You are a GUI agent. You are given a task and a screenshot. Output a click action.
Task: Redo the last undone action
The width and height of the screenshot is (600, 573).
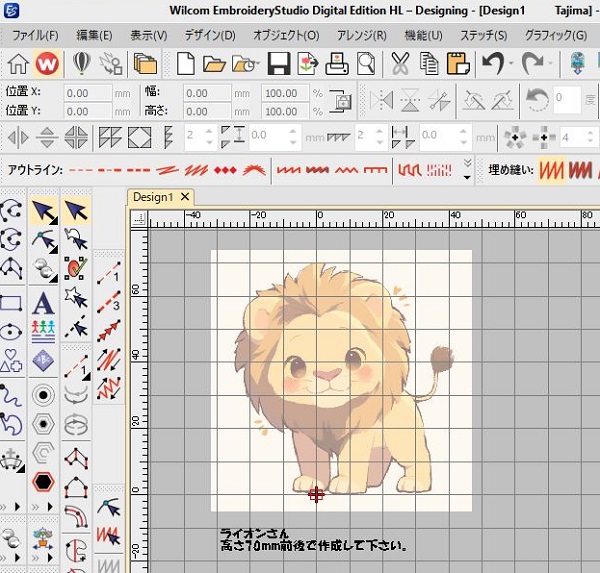pos(532,64)
